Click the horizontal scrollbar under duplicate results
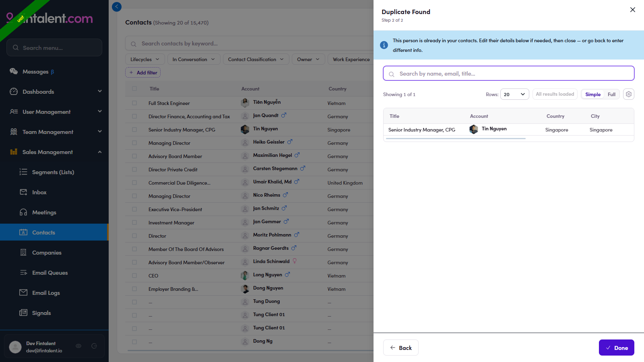The width and height of the screenshot is (644, 362). (x=456, y=138)
